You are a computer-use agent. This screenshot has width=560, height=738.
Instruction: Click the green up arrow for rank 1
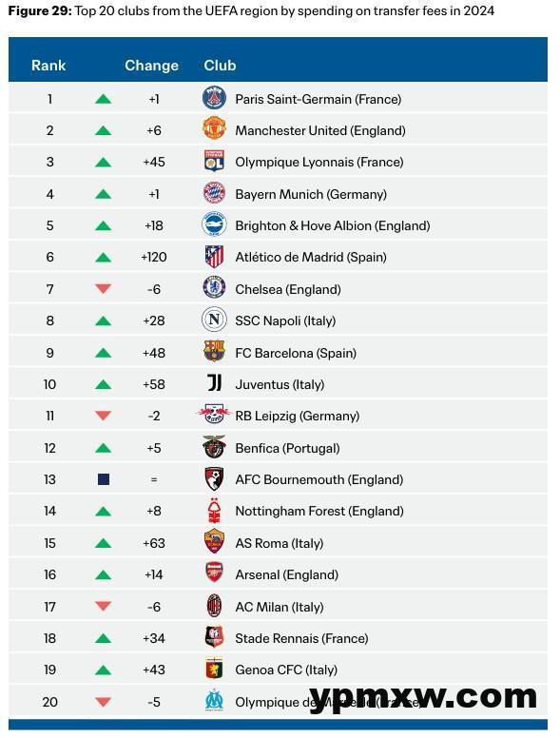tap(103, 99)
